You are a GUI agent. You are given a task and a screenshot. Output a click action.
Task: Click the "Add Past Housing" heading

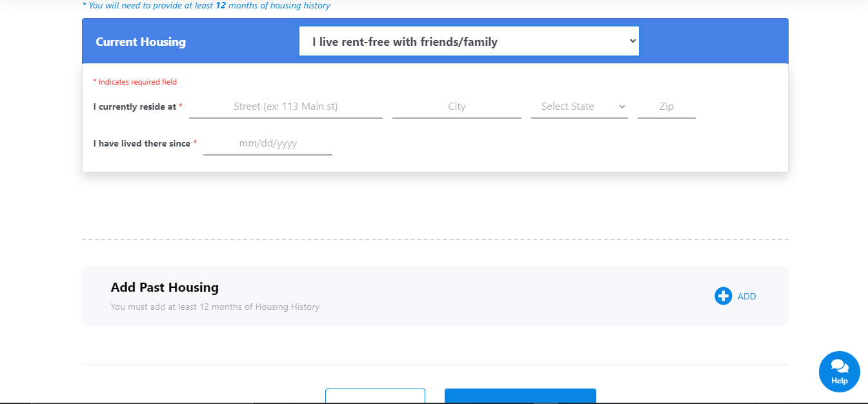(165, 287)
